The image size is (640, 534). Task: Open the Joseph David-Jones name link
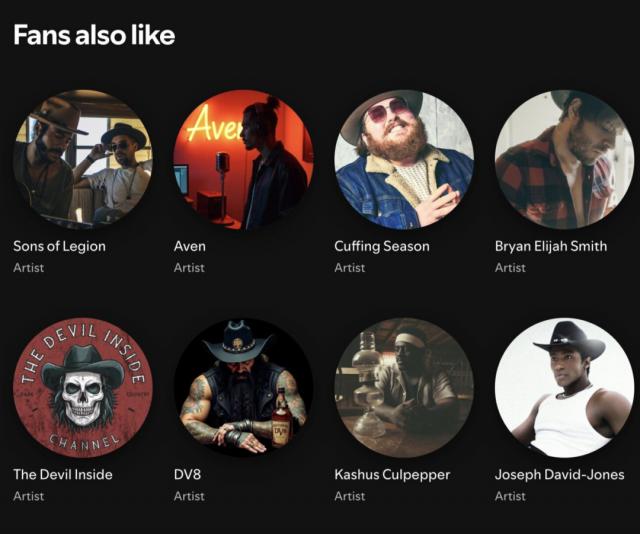click(560, 475)
